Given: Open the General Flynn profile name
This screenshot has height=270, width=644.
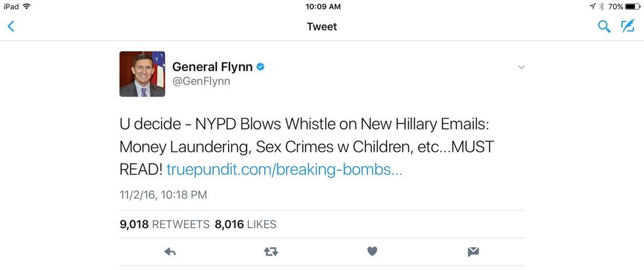Looking at the screenshot, I should point(212,67).
